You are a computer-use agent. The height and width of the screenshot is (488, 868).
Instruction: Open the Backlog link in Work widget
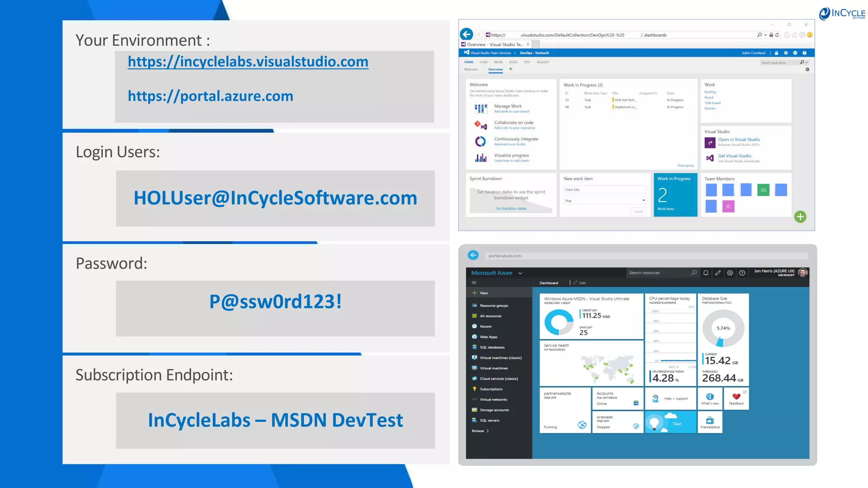click(x=710, y=92)
